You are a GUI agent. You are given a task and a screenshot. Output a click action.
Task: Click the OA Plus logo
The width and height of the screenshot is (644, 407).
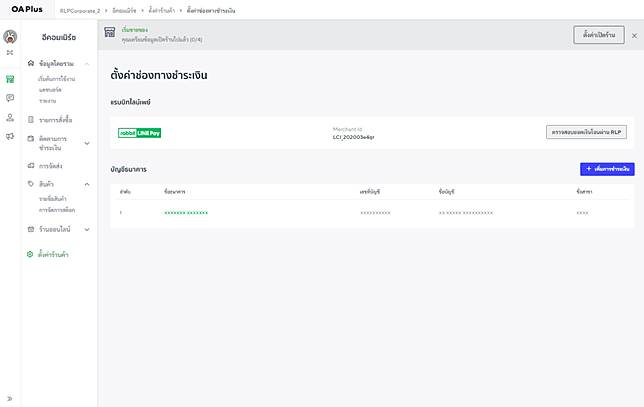point(27,9)
